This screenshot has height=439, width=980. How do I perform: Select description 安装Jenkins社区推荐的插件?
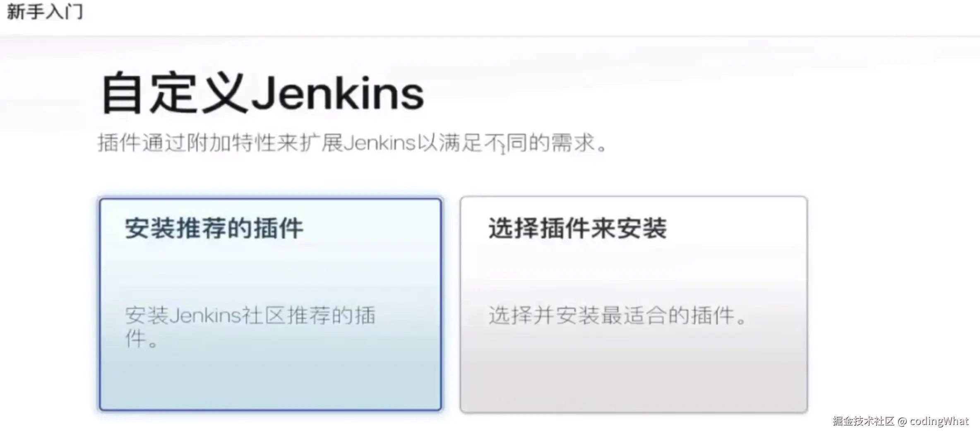pos(250,327)
